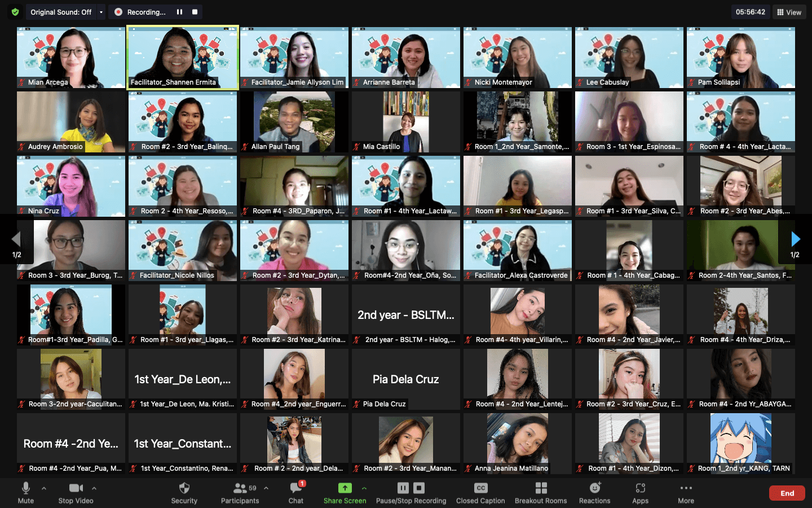Expand Share Screen options arrow
This screenshot has width=812, height=508.
coord(364,488)
